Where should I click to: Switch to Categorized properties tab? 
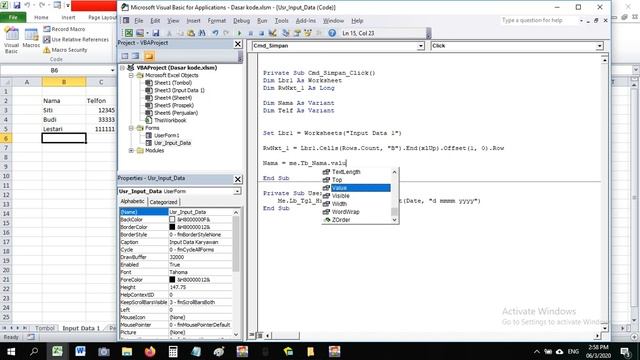click(x=163, y=202)
